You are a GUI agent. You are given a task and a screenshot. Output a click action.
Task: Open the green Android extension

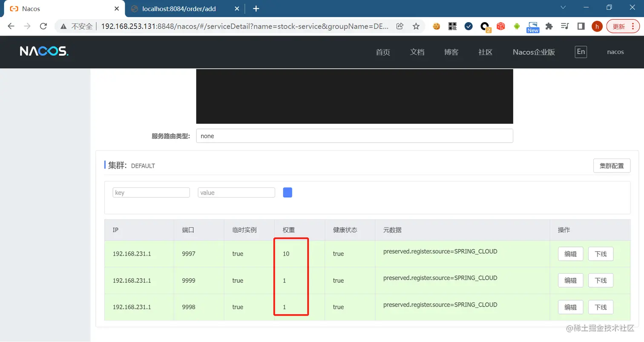[517, 26]
